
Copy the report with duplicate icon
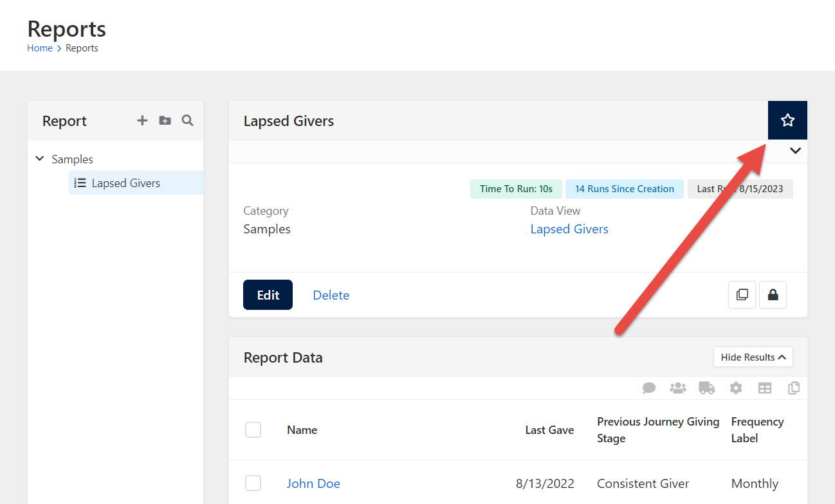pyautogui.click(x=742, y=294)
